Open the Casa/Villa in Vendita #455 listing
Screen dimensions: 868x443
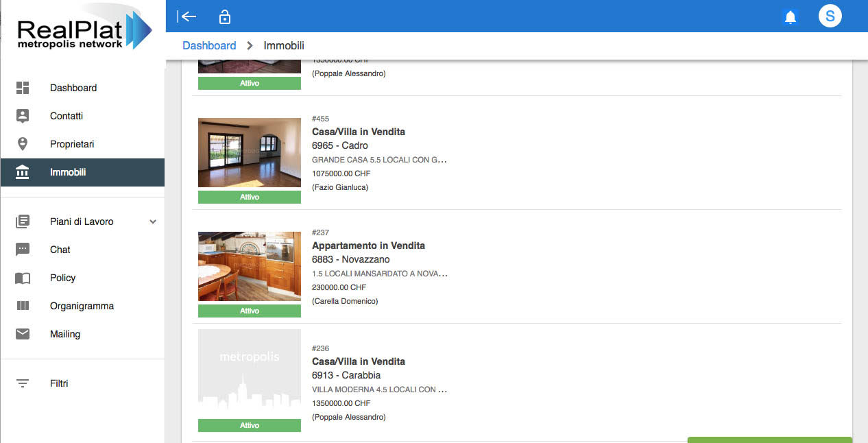358,132
